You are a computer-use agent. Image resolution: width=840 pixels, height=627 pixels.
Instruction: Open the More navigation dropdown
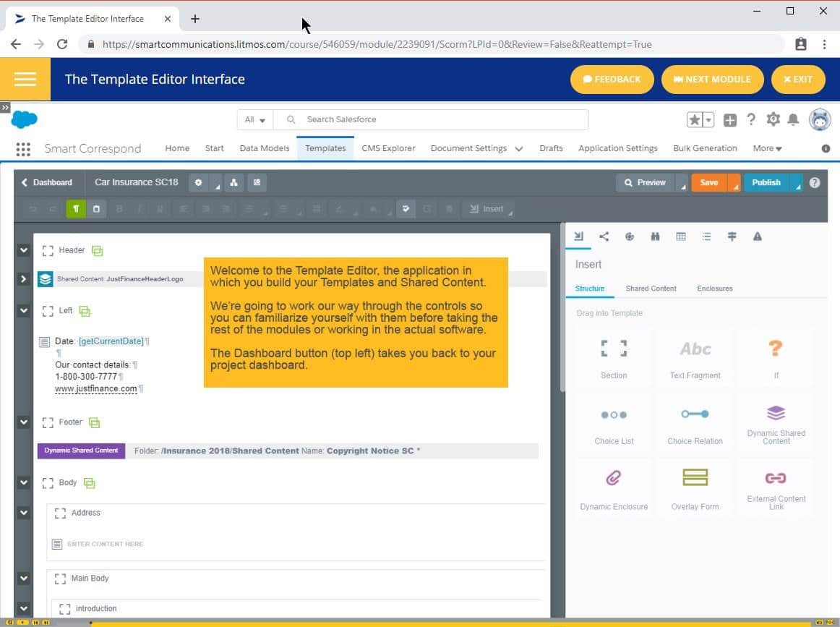767,148
